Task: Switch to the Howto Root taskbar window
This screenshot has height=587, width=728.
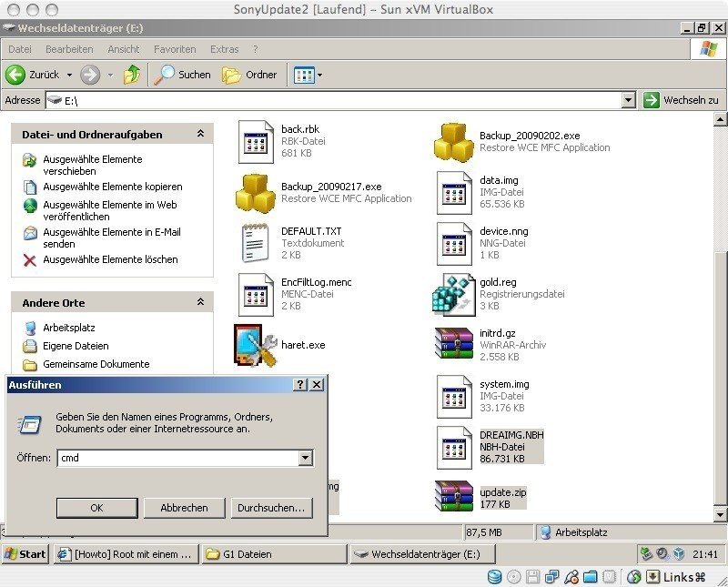Action: [126, 554]
